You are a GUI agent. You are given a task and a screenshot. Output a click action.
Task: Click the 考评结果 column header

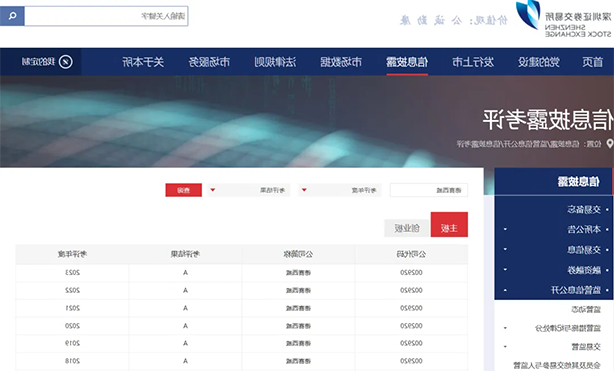click(x=185, y=254)
